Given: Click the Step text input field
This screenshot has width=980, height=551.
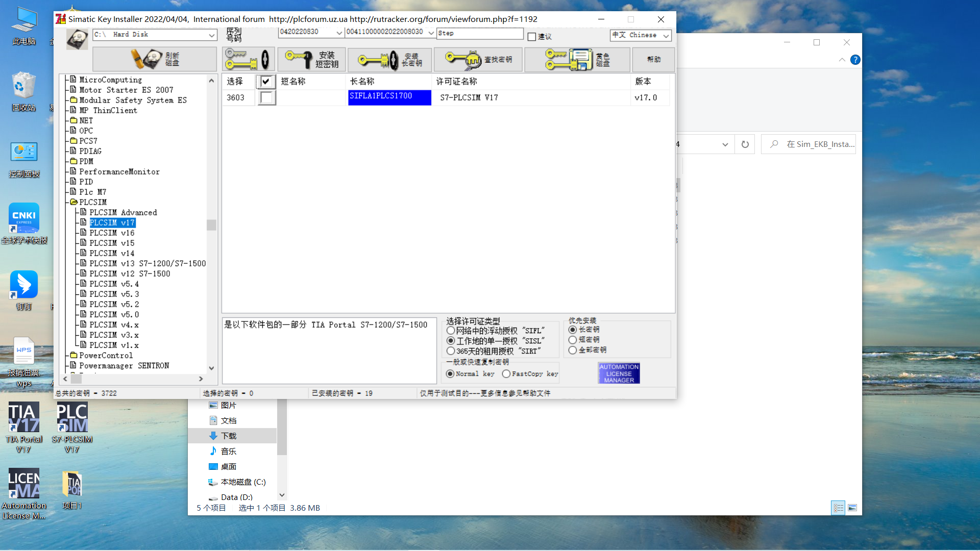Looking at the screenshot, I should click(480, 33).
